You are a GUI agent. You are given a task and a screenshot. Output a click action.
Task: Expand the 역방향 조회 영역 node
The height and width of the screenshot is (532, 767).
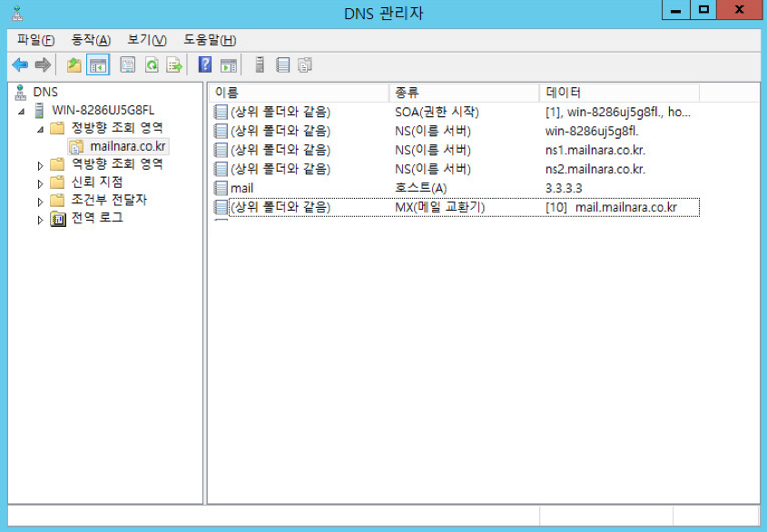(x=40, y=166)
